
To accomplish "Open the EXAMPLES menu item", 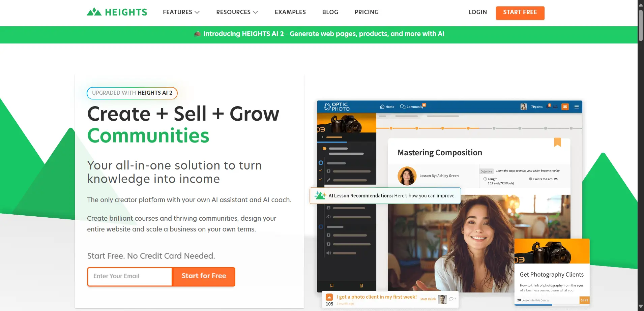I will pyautogui.click(x=290, y=12).
